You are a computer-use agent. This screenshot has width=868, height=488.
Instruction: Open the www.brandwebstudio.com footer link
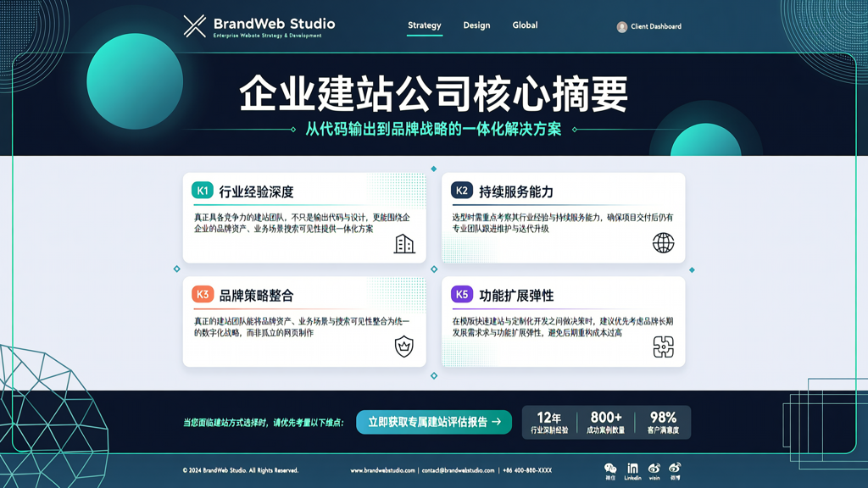[382, 470]
